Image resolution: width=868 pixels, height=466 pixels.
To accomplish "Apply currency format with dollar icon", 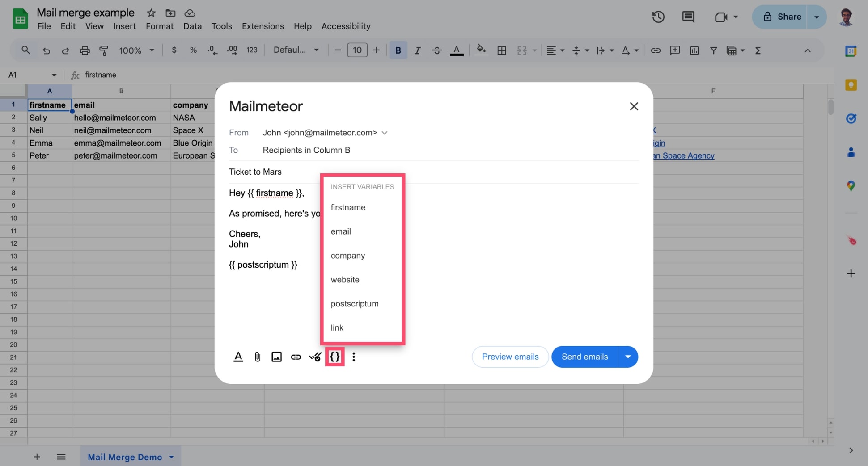I will pyautogui.click(x=174, y=50).
